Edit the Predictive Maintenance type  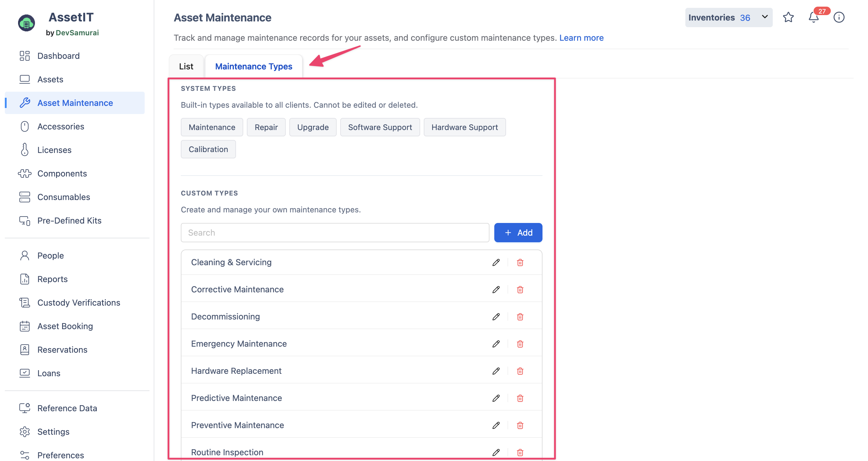(496, 398)
